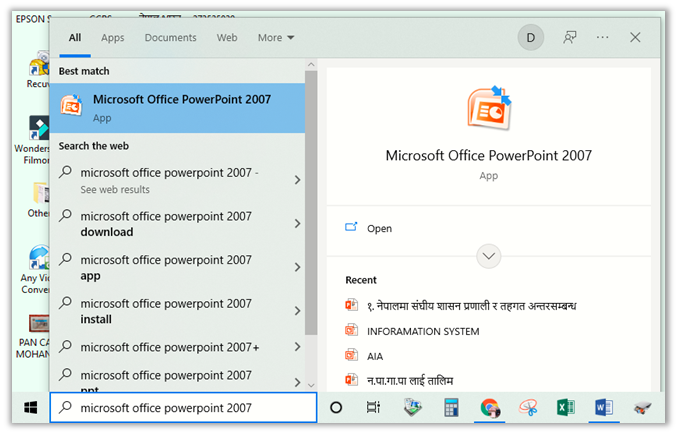Click the taskbar search input field
Viewport: 677px width, 434px height.
coord(183,407)
